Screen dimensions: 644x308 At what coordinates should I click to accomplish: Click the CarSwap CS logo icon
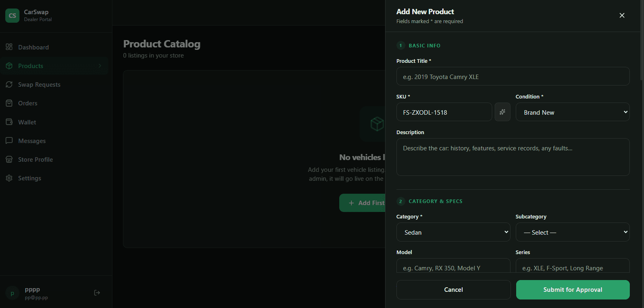point(12,15)
